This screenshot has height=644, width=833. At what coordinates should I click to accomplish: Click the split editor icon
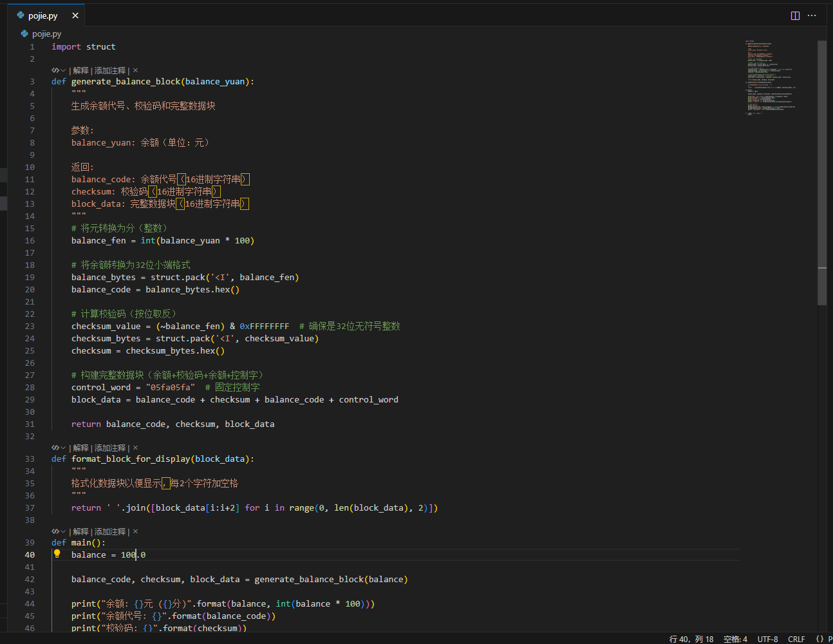point(795,15)
